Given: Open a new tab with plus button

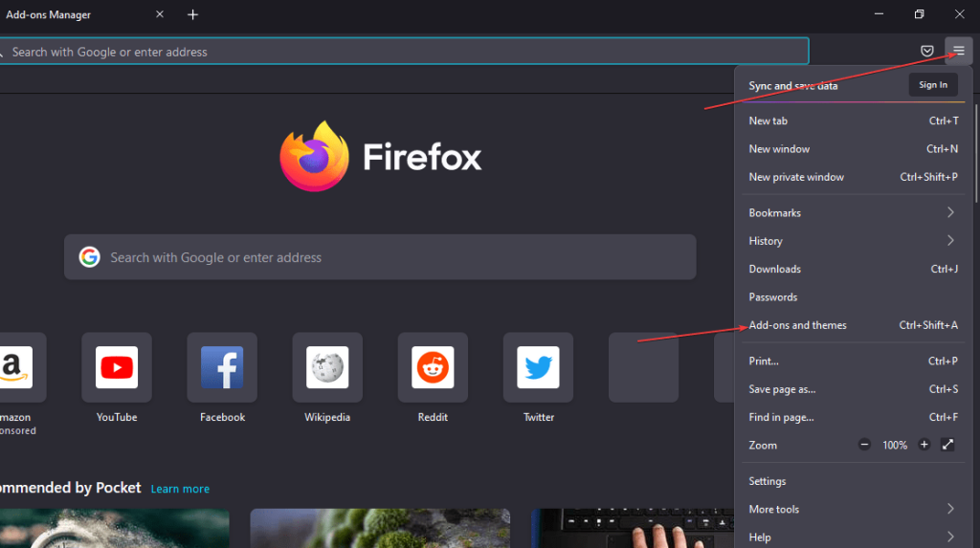Looking at the screenshot, I should pyautogui.click(x=192, y=14).
